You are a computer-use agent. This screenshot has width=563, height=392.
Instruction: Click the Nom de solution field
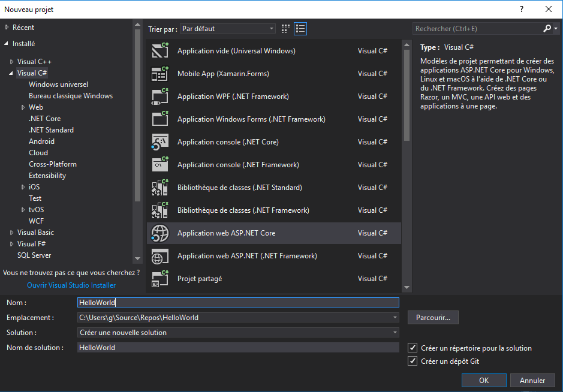(238, 347)
